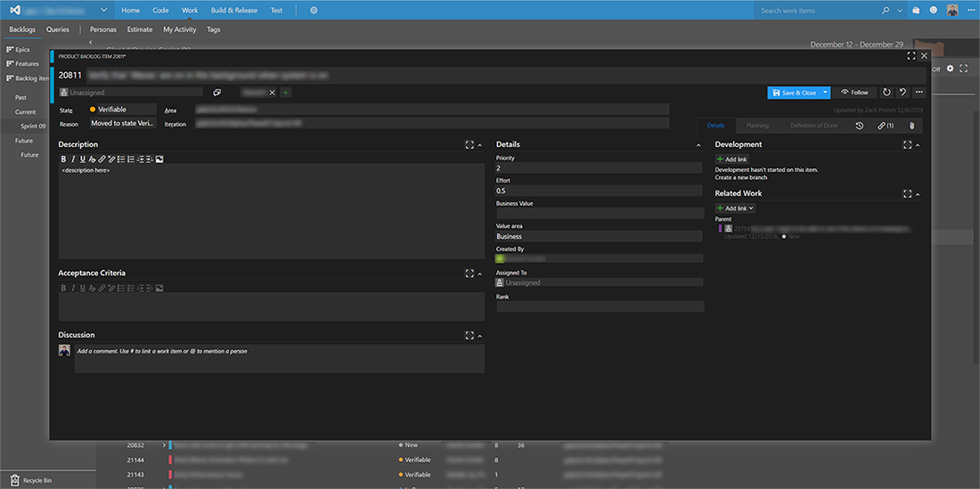980x489 pixels.
Task: Open Recycle Bin in left sidebar
Action: pos(31,480)
